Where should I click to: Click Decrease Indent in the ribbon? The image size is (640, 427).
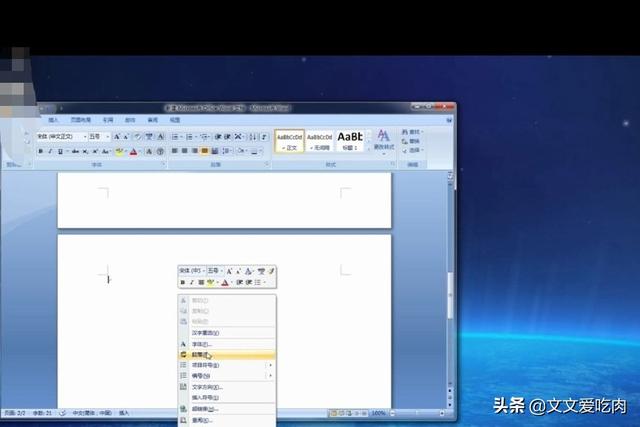coord(218,137)
